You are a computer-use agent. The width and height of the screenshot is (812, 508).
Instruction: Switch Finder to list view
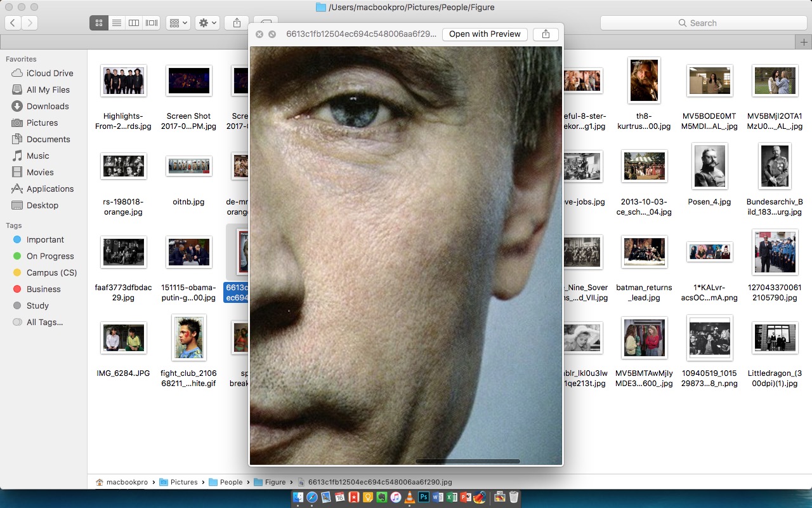116,23
